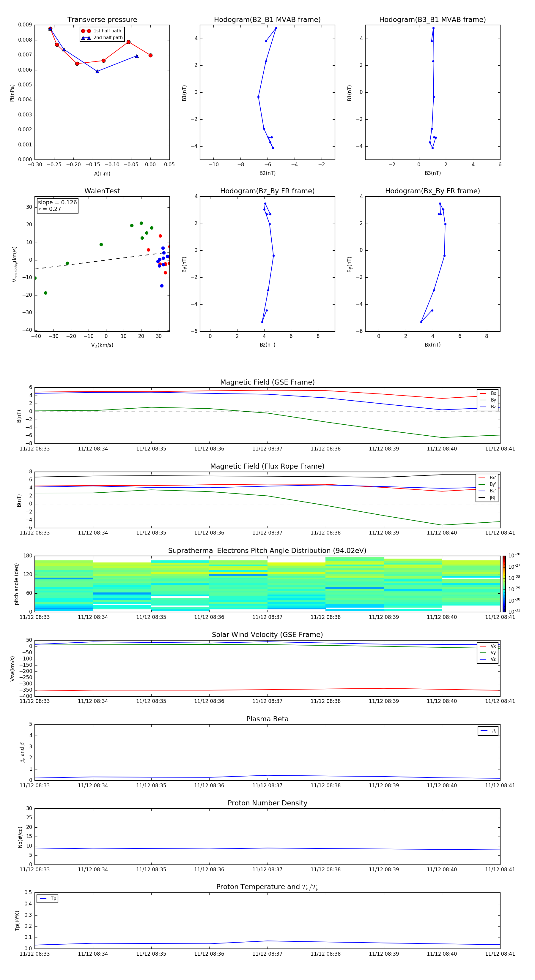Click the "Bx(nT)" x-axis label

point(432,345)
